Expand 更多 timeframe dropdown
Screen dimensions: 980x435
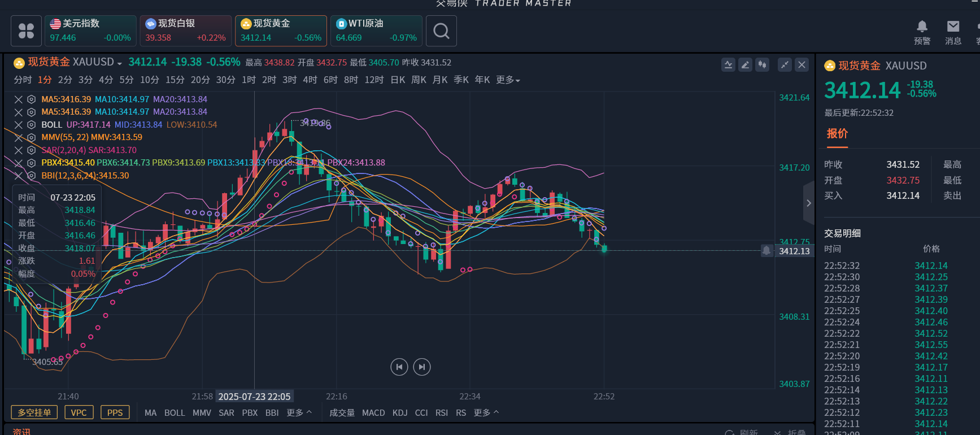click(x=508, y=80)
